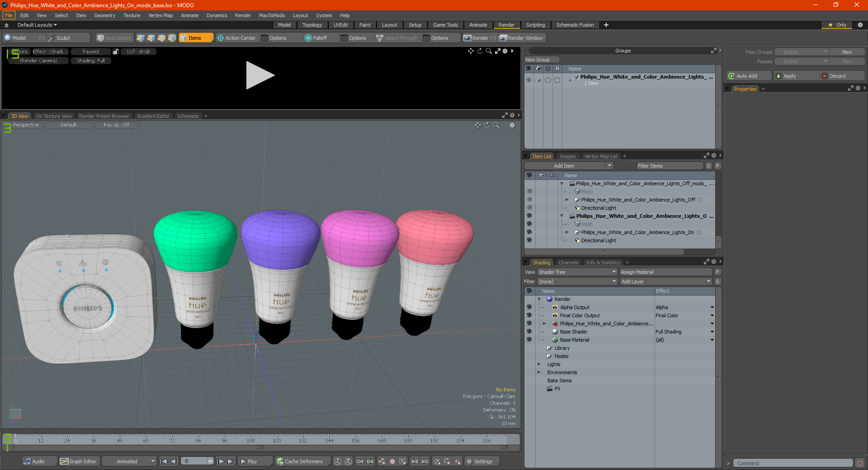This screenshot has height=470, width=868.
Task: Select Vertices selection mode icon
Action: [x=141, y=38]
